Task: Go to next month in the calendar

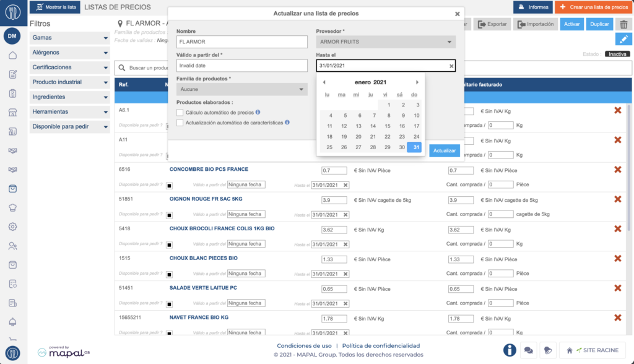Action: 417,82
